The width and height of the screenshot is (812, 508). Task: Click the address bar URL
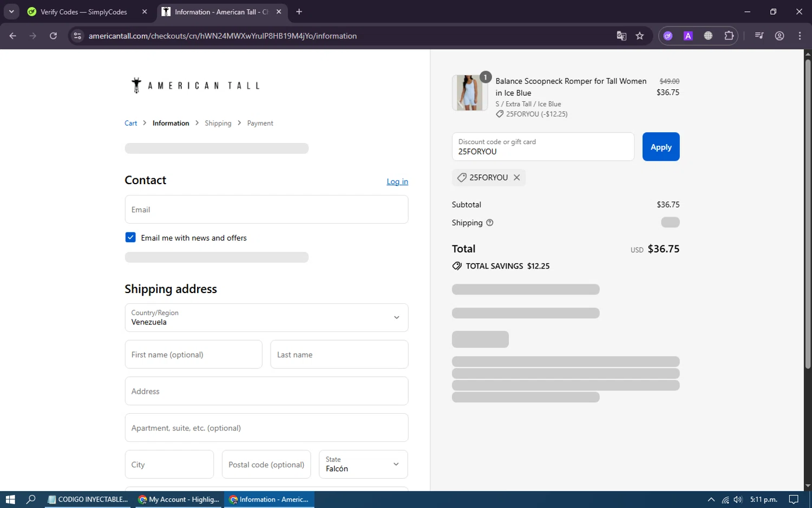(x=222, y=36)
